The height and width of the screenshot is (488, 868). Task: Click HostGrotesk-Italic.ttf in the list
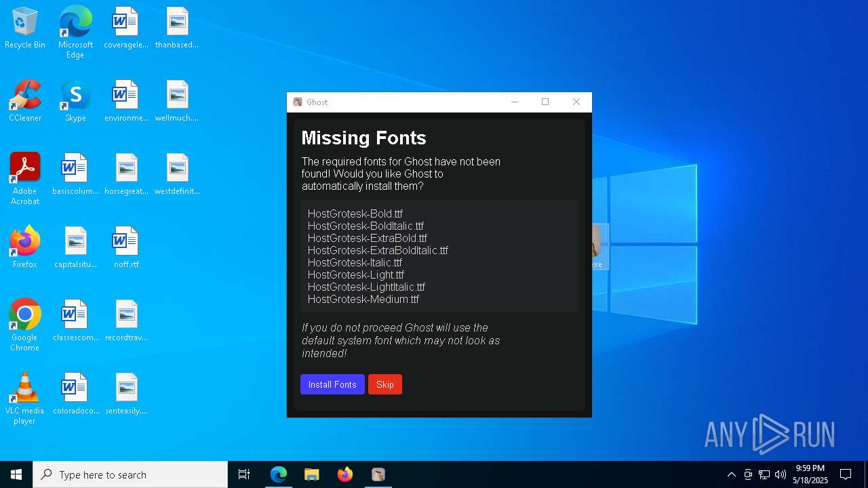(x=355, y=262)
